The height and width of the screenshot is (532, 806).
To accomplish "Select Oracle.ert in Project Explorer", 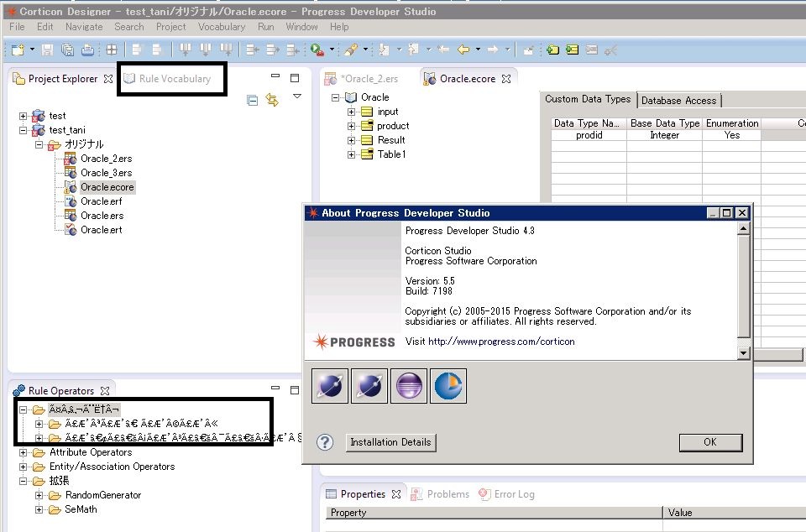I will coord(102,230).
